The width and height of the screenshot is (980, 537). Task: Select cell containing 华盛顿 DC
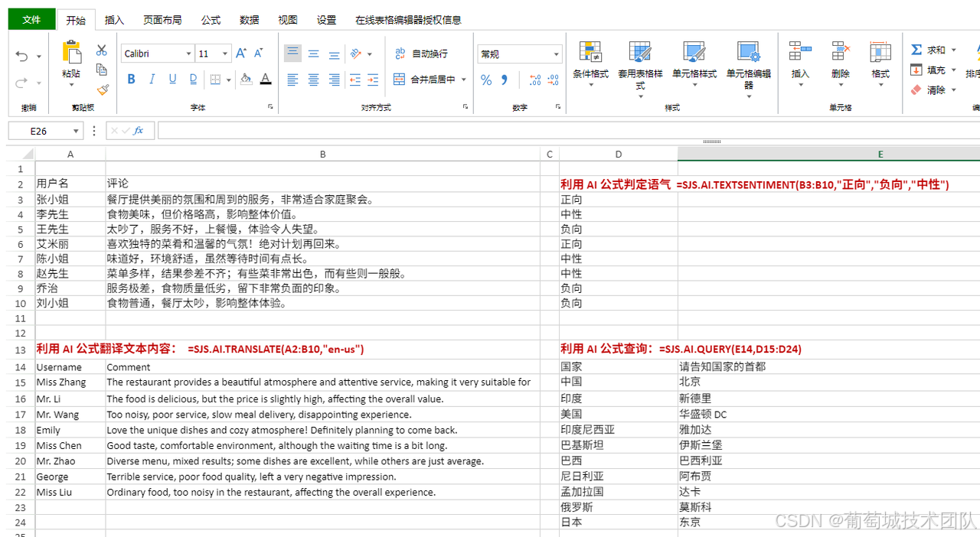tap(828, 414)
